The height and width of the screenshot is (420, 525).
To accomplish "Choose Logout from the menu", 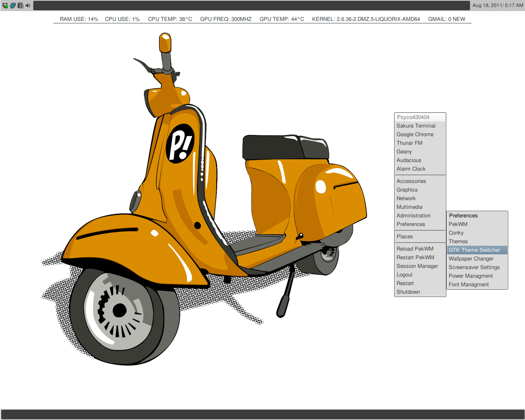I will [x=420, y=275].
